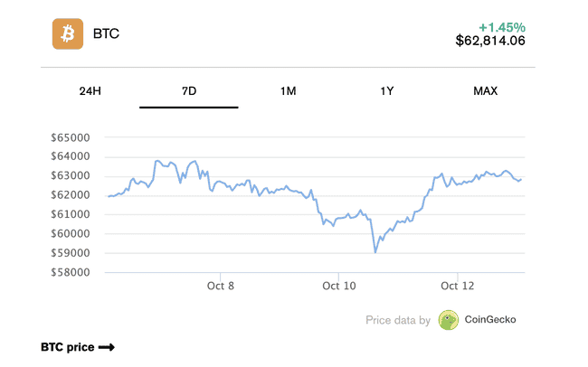Select the MAX time range tab
This screenshot has width=588, height=367.
point(485,90)
